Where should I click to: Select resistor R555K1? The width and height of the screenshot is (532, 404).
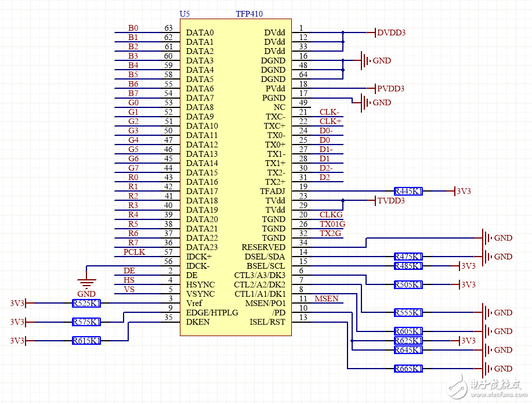[x=408, y=313]
